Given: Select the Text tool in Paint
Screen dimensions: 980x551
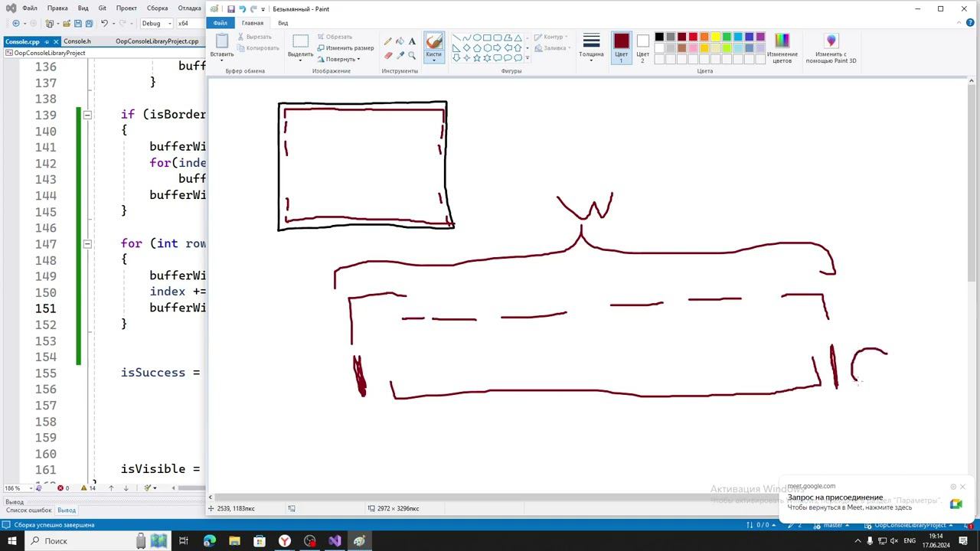Looking at the screenshot, I should pos(412,41).
